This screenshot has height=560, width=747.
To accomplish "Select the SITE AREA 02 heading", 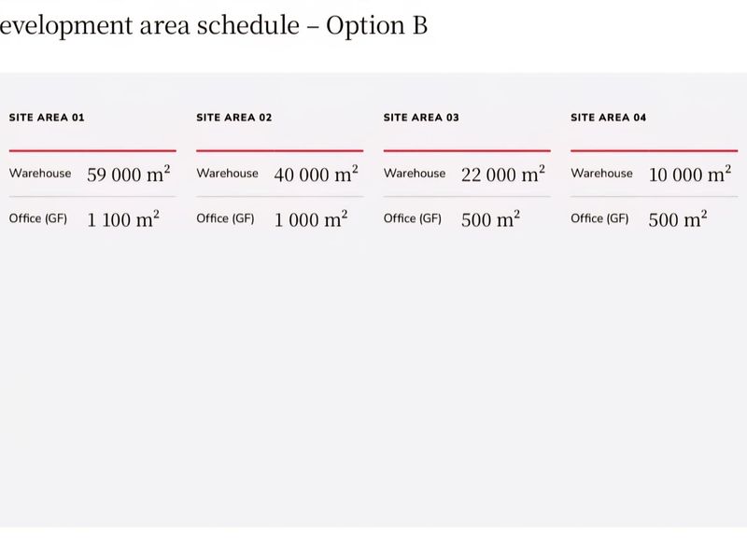I will pos(234,118).
